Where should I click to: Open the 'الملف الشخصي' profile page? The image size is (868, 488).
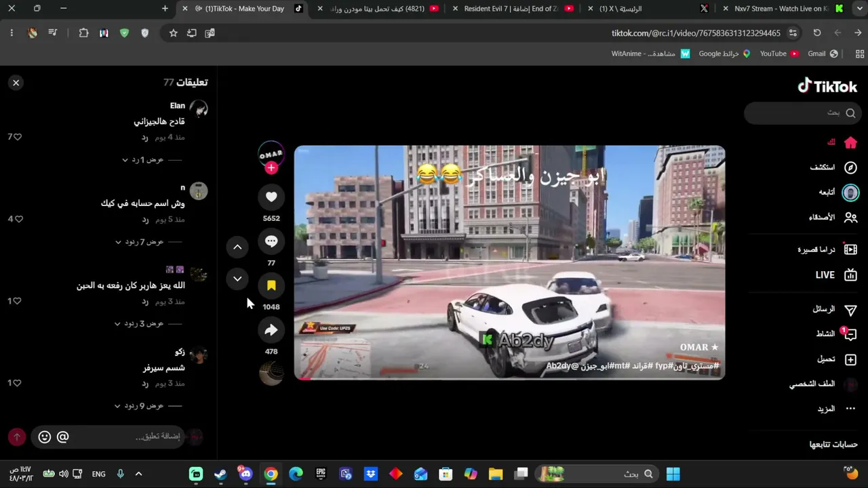point(823,384)
